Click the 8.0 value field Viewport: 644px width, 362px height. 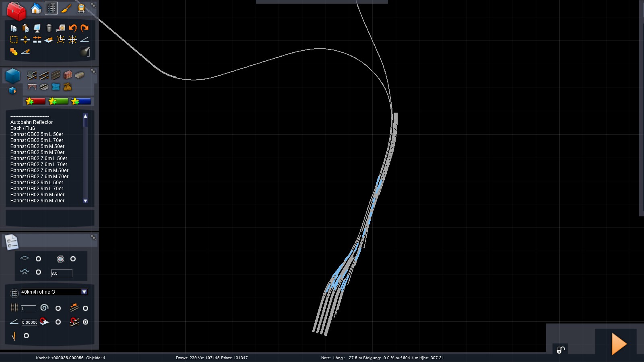(62, 273)
